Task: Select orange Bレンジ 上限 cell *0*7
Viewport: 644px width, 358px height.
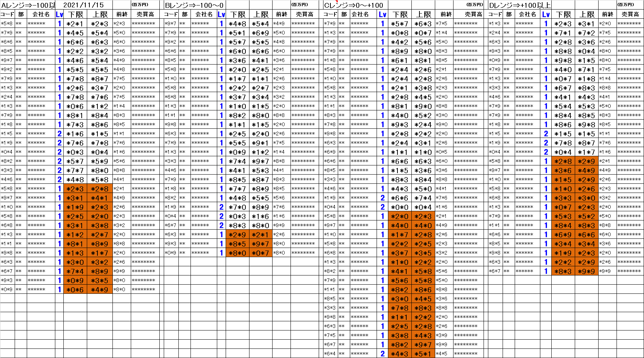Action: (x=261, y=253)
